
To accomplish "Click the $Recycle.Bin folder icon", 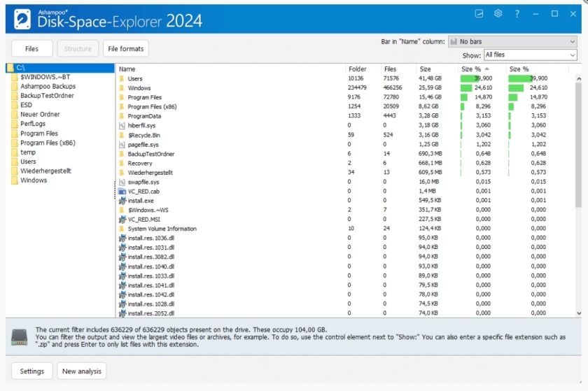I will pyautogui.click(x=122, y=135).
